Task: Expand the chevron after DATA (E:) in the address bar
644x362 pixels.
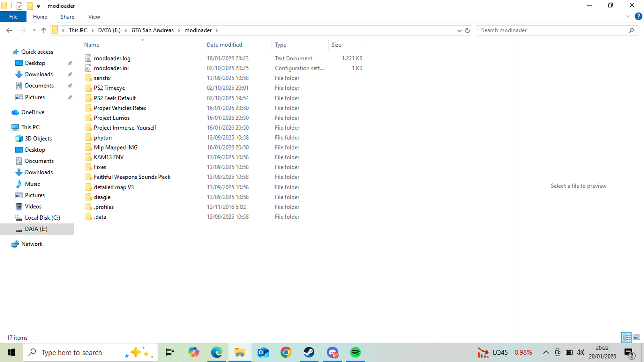Action: coord(126,30)
